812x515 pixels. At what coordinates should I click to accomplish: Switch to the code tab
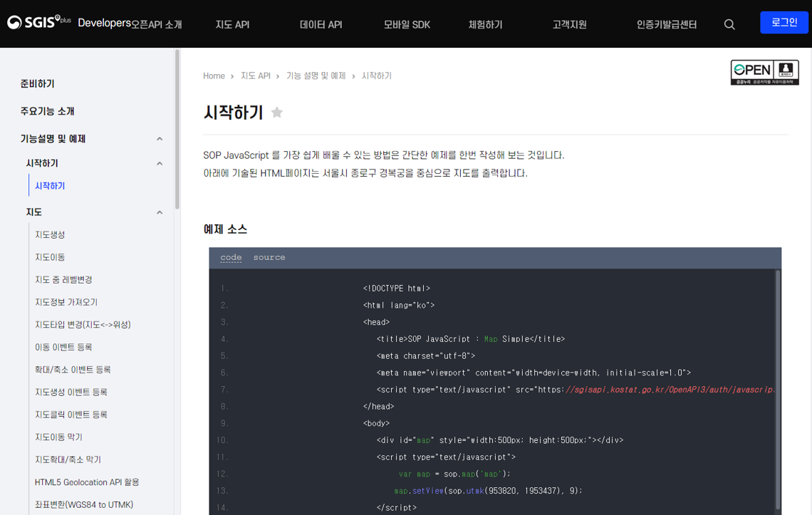[231, 257]
